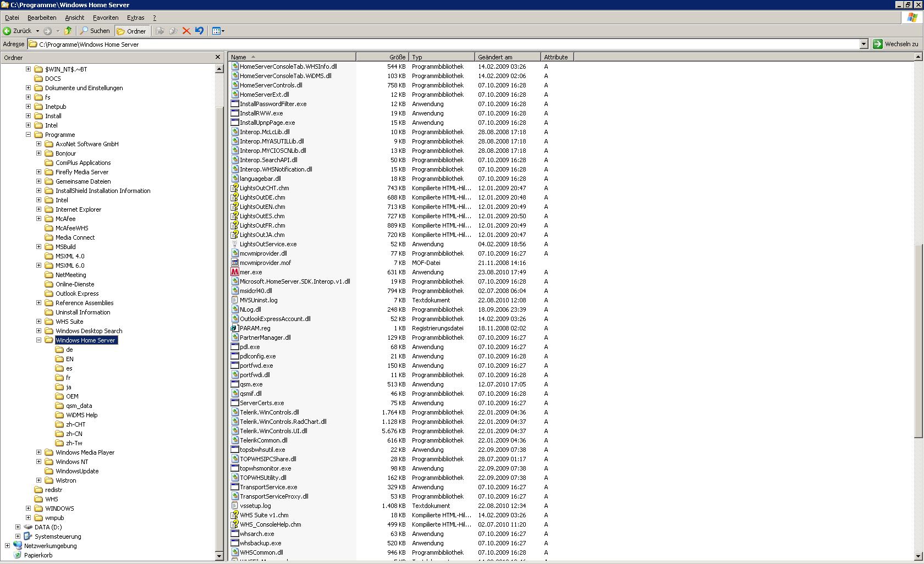Go up one folder level icon
This screenshot has height=564, width=924.
[68, 31]
